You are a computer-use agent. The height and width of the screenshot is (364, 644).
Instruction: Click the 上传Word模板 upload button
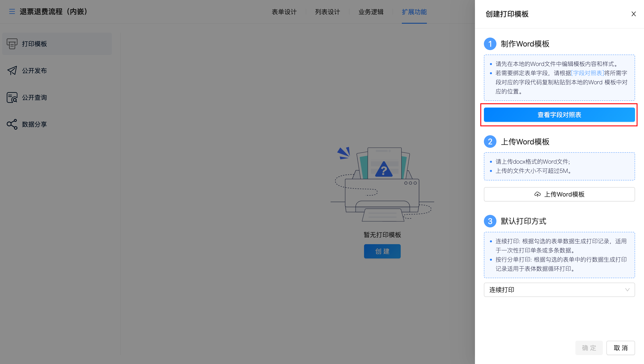[559, 194]
